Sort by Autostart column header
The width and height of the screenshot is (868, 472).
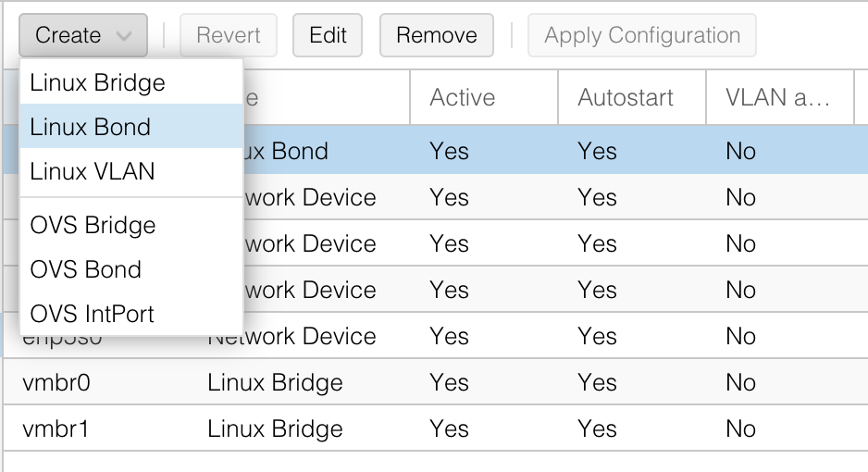(x=632, y=97)
